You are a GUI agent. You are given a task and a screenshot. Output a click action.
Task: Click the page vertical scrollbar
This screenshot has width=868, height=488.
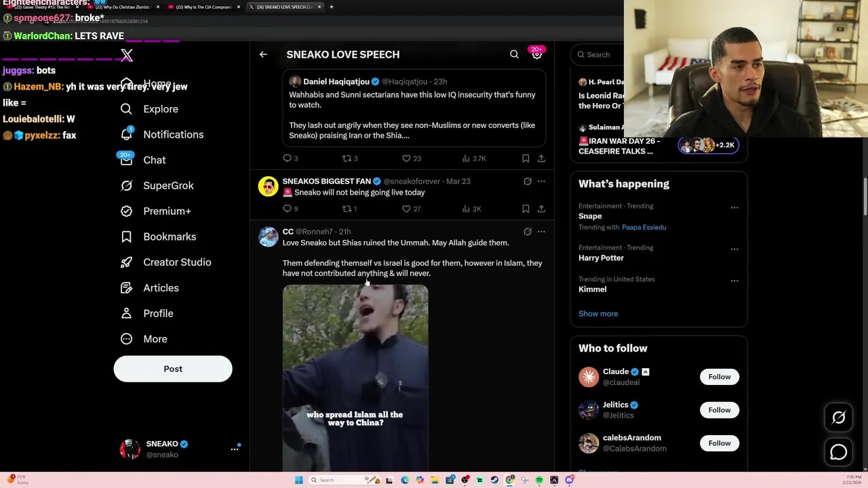point(864,197)
